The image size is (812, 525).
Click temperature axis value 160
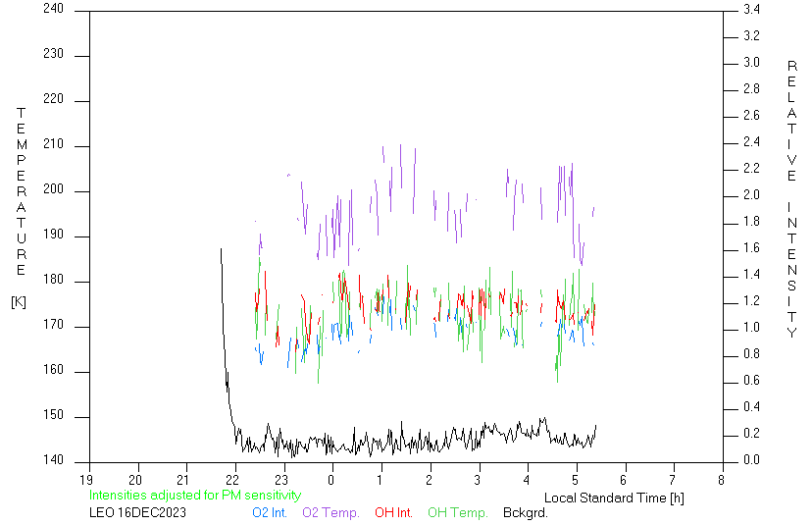[x=53, y=370]
